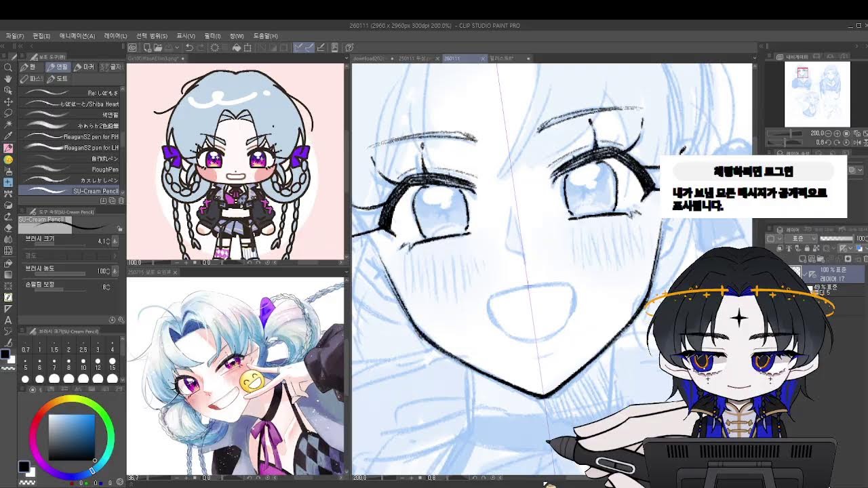
Task: Select the Hand move tool
Action: pos(8,79)
